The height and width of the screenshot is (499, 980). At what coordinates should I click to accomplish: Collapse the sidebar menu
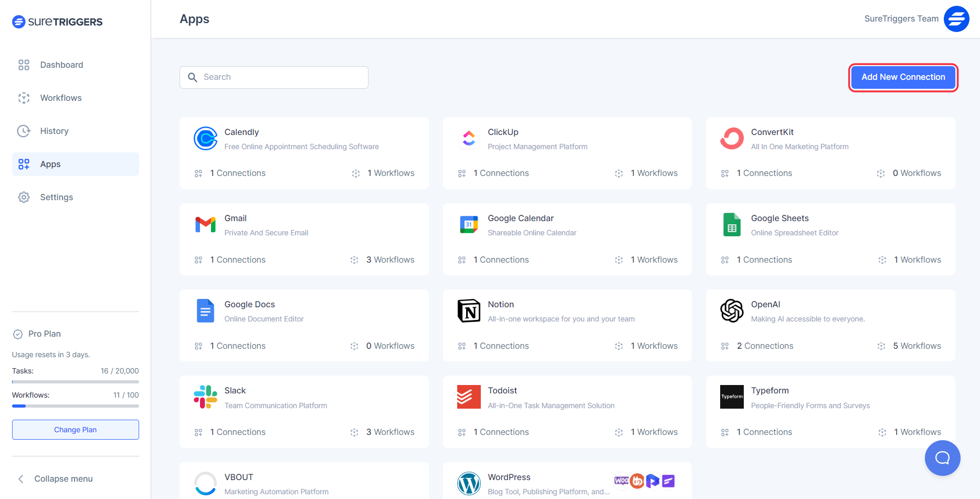click(56, 479)
